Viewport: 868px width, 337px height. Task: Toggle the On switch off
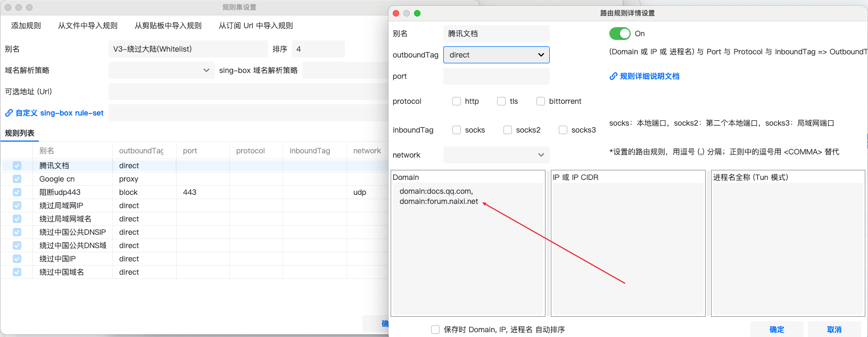[x=619, y=34]
